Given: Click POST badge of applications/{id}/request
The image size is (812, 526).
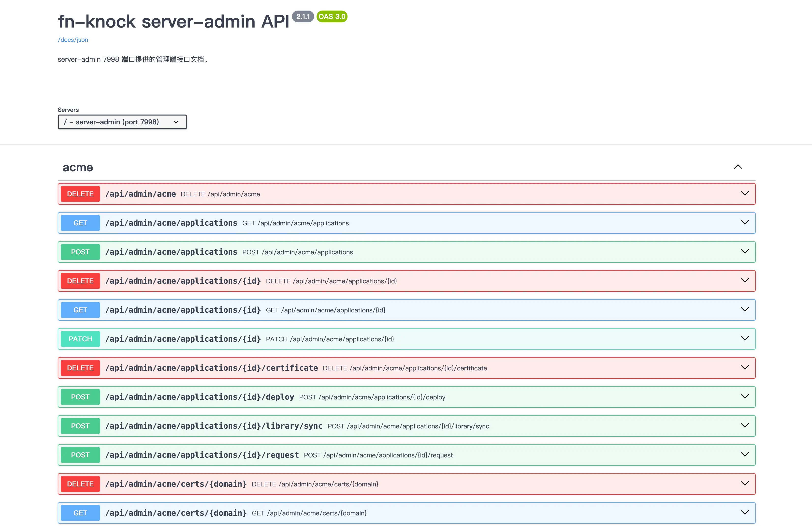Looking at the screenshot, I should [80, 455].
